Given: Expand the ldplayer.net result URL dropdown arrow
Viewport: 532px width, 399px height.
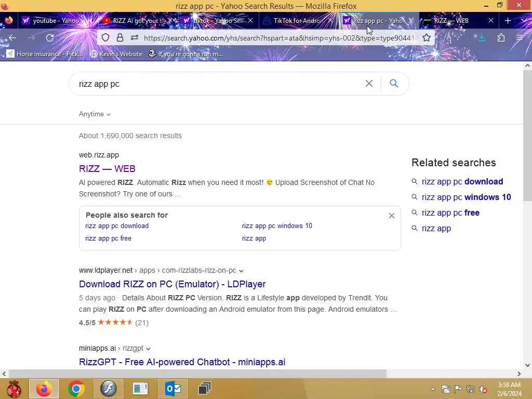Looking at the screenshot, I should [241, 271].
